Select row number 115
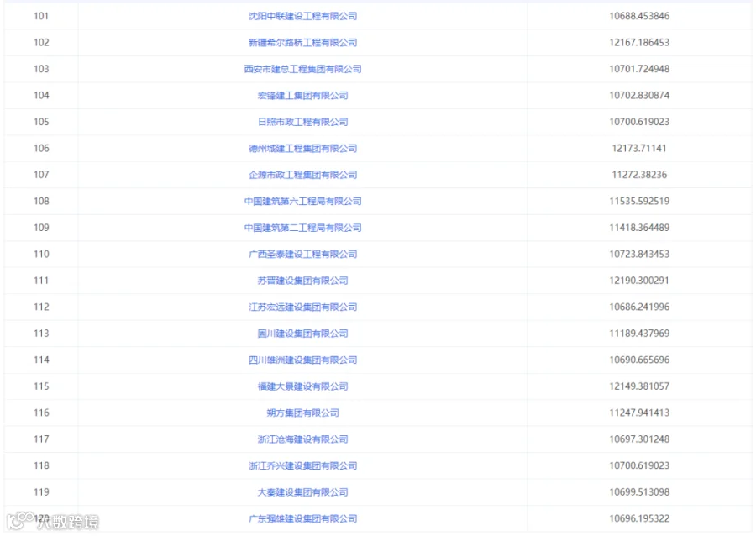This screenshot has width=756, height=536. click(x=41, y=386)
